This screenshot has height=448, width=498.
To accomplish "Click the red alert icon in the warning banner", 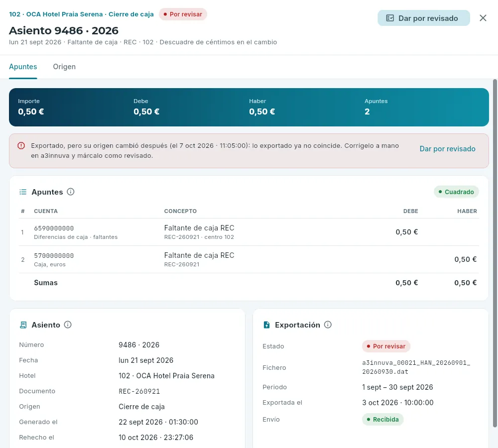I will [21, 146].
